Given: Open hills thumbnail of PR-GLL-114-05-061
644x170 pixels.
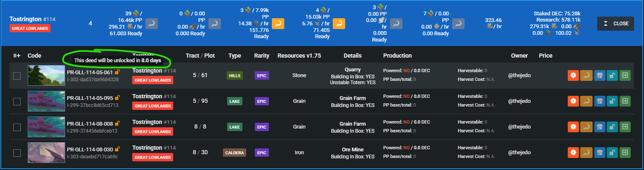Looking at the screenshot, I should pyautogui.click(x=46, y=75).
